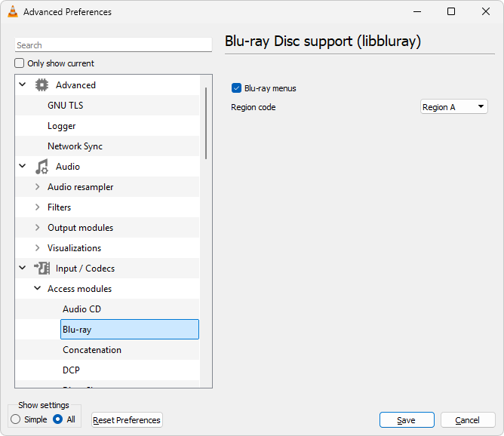Open the Audio CD access module
504x436 pixels.
click(x=81, y=309)
